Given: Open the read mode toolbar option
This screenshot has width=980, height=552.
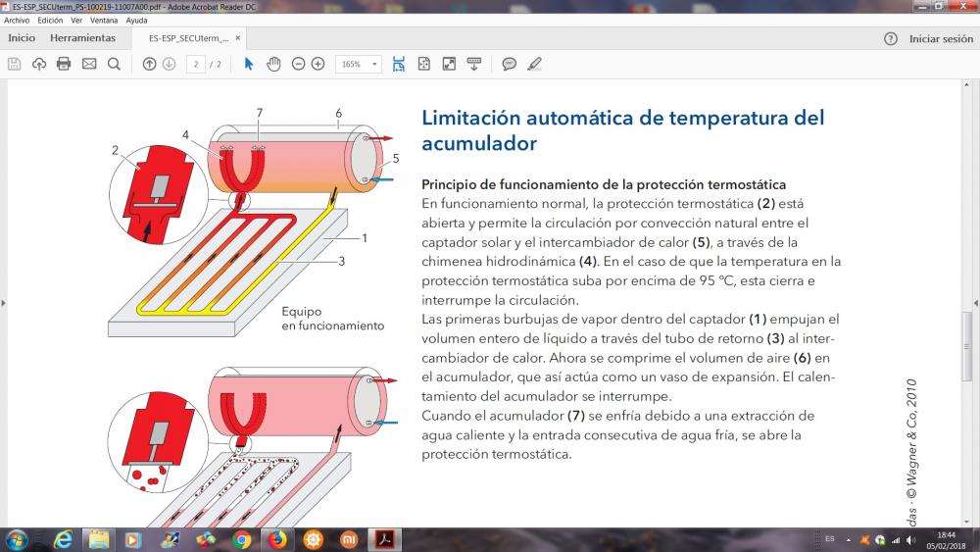Looking at the screenshot, I should 474,64.
